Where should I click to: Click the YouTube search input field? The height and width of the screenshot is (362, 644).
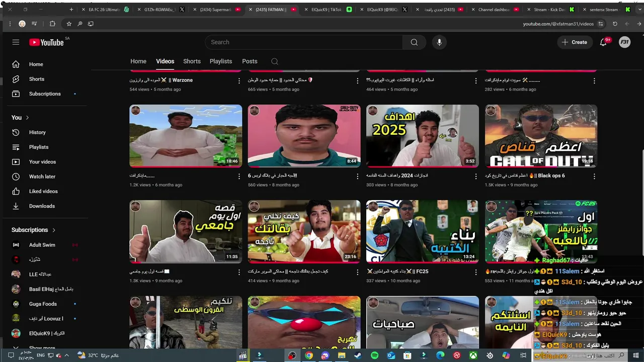point(304,42)
